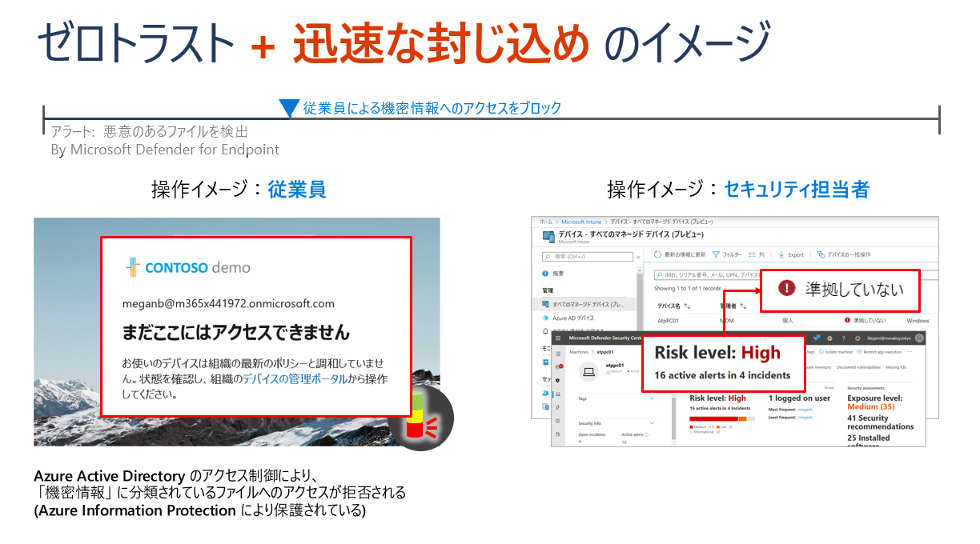Toggle the Defender hamburger navigation menu
Image resolution: width=980 pixels, height=544 pixels.
click(558, 354)
